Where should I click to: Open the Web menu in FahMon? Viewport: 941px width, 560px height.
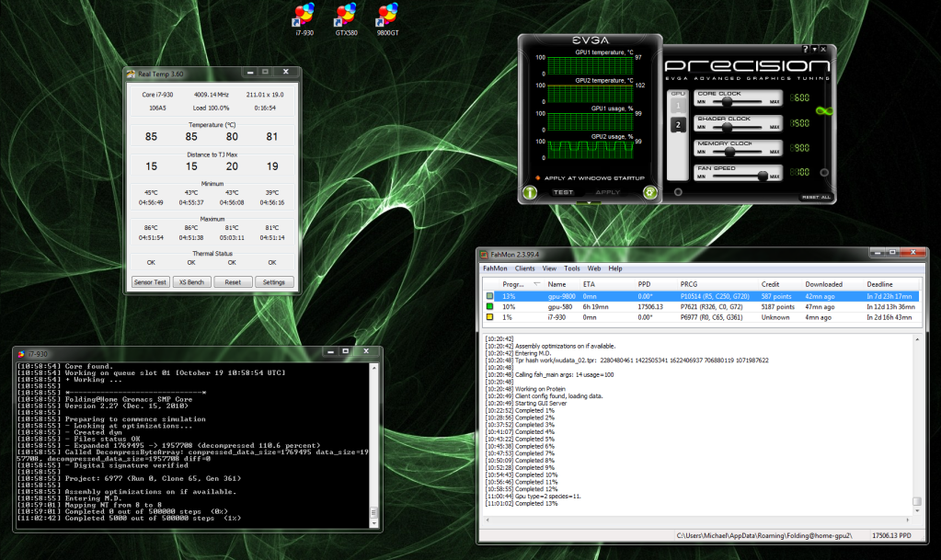(594, 269)
